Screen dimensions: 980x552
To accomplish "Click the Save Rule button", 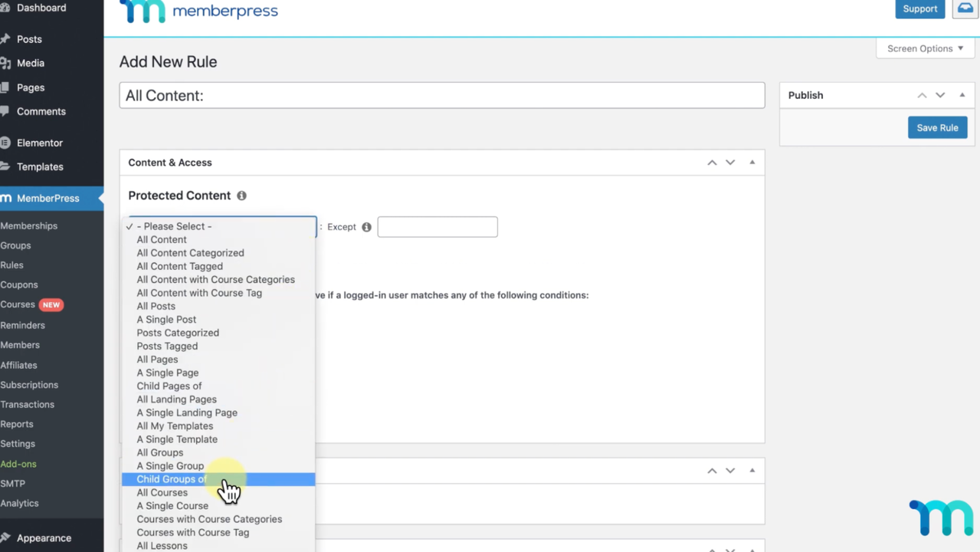I will point(937,127).
